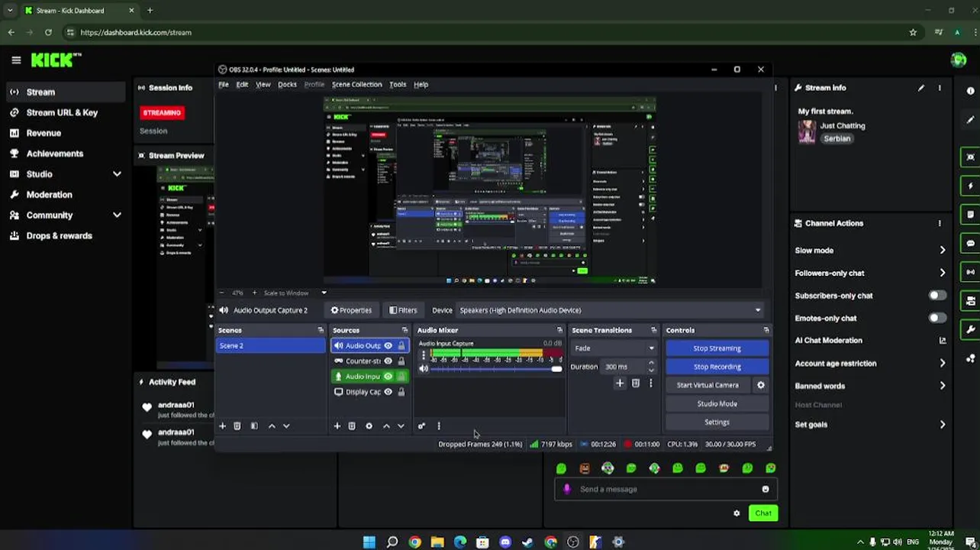Image resolution: width=980 pixels, height=550 pixels.
Task: Open Followers-only chat options chevron
Action: pos(943,273)
